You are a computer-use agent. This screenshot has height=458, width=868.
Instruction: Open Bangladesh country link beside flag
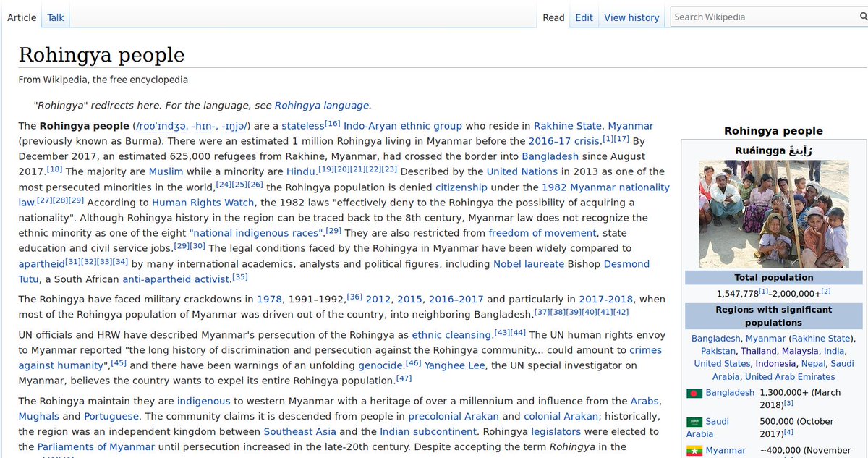[730, 393]
